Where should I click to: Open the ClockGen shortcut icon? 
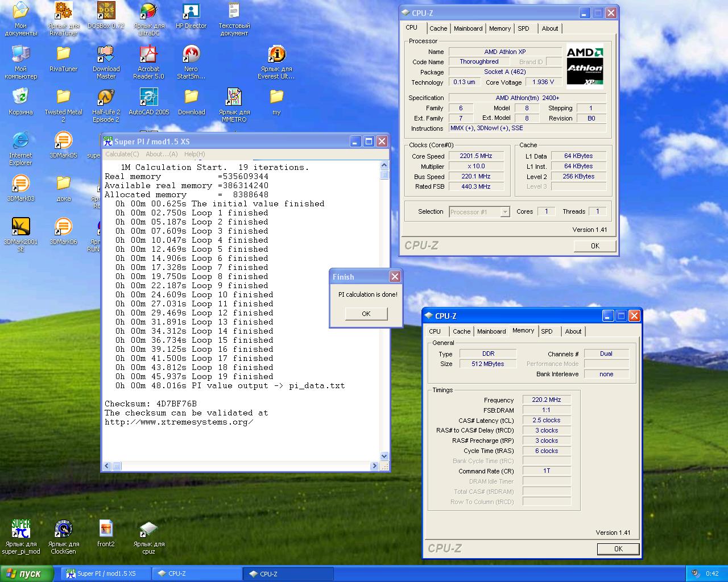point(63,529)
